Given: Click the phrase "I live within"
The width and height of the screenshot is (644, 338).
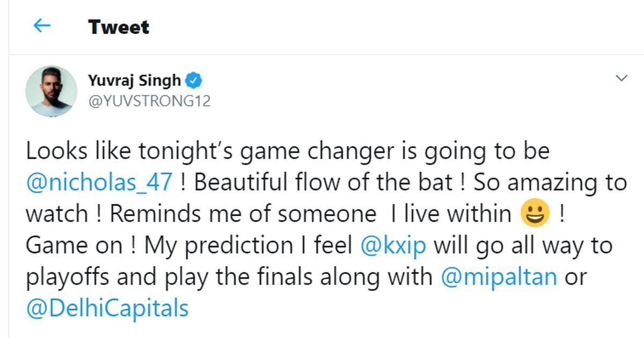Looking at the screenshot, I should pyautogui.click(x=451, y=214).
